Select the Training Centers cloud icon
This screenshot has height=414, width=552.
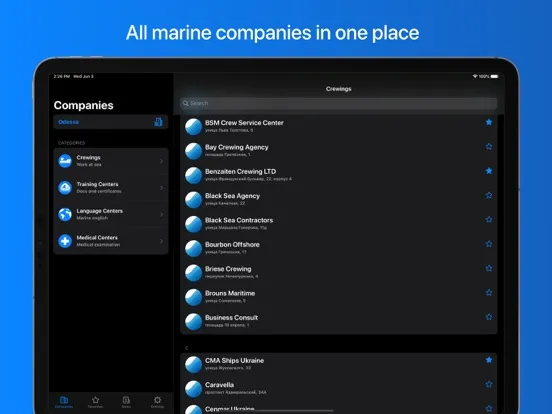click(65, 188)
